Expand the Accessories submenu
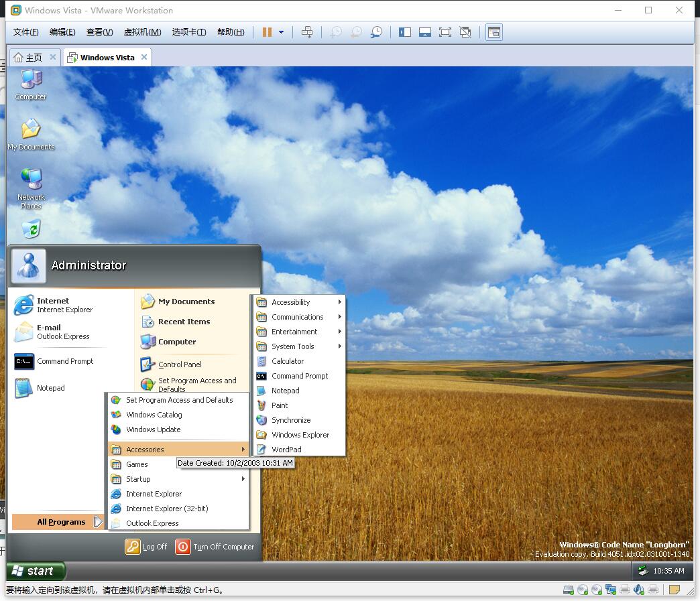 (178, 450)
